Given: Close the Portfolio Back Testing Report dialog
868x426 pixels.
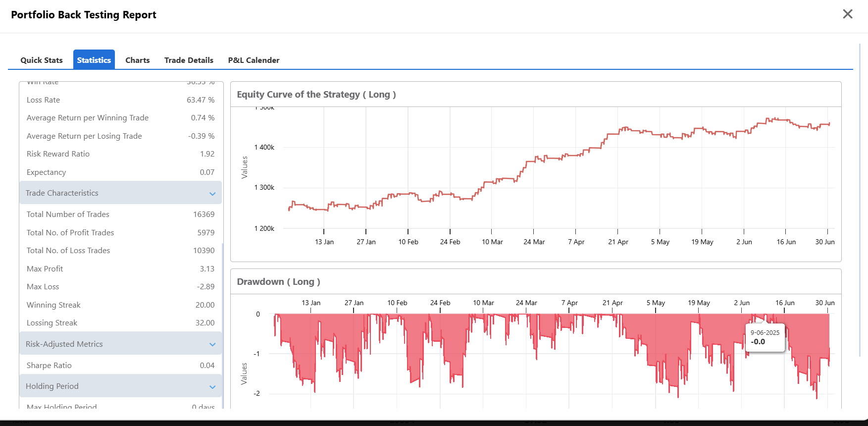Looking at the screenshot, I should [848, 14].
